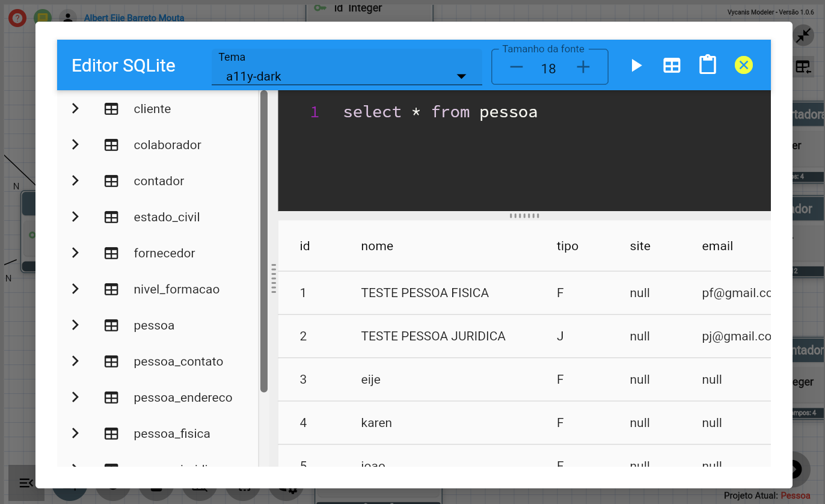
Task: Click the horizontal splitter between editor and results
Action: point(524,216)
